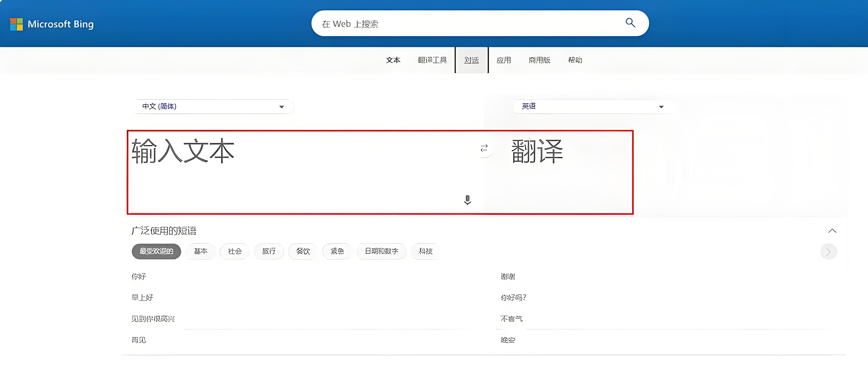Click the 广泛使用的短语 heading

point(164,231)
